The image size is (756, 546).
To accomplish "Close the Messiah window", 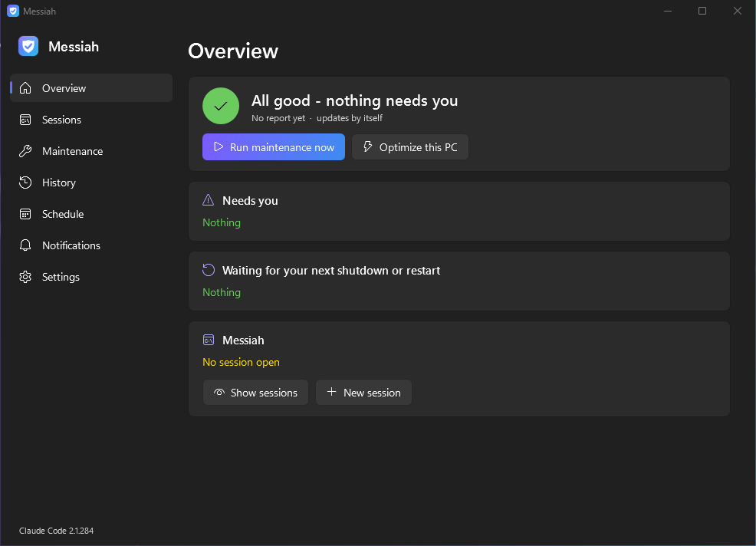I will click(738, 11).
